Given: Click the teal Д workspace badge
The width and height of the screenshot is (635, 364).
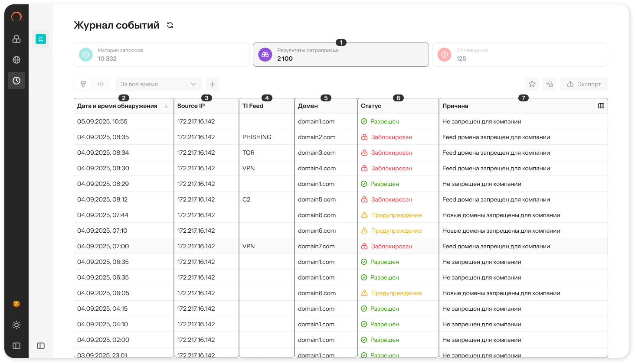Looking at the screenshot, I should (x=41, y=39).
